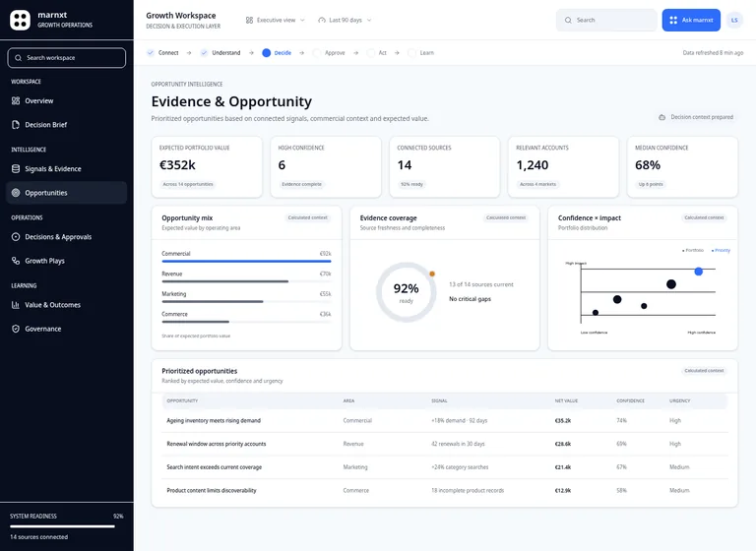Click the marnxt logo icon
756x551 pixels.
(x=21, y=21)
